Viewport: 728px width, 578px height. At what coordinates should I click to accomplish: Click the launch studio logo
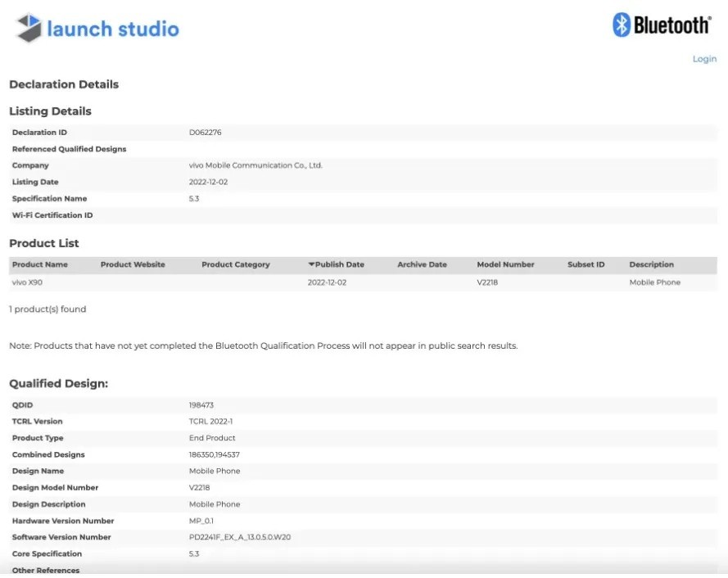point(97,28)
